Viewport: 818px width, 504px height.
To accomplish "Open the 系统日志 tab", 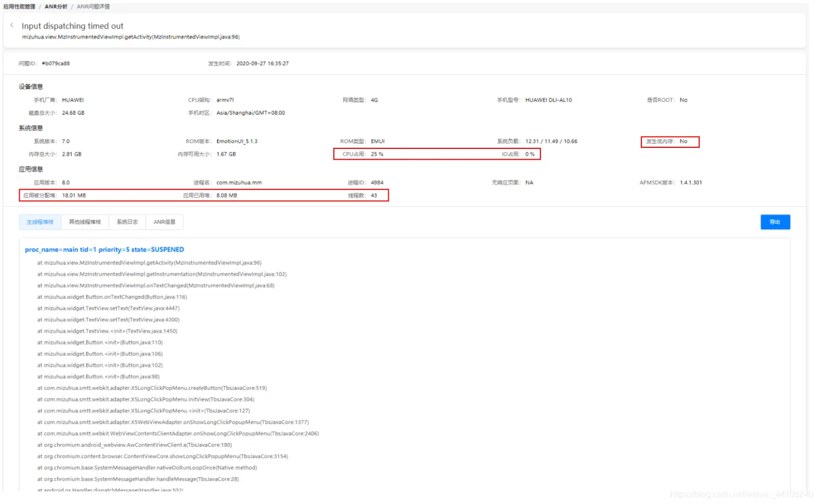I will pyautogui.click(x=127, y=222).
